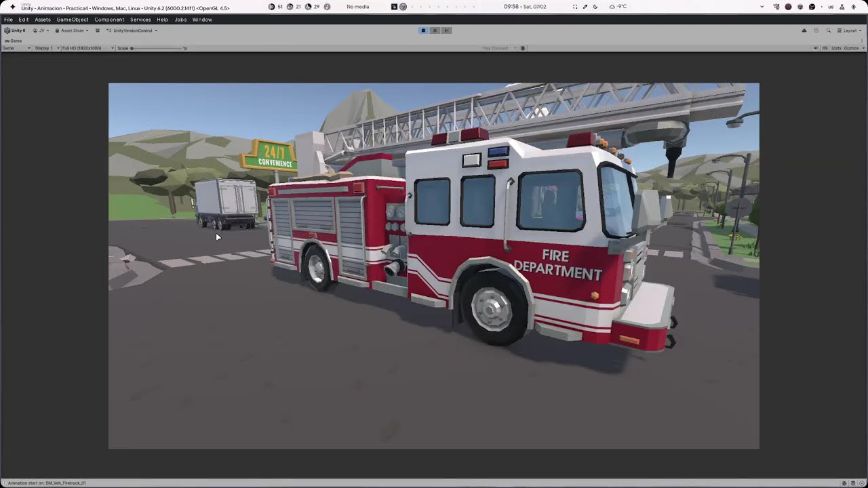The height and width of the screenshot is (488, 868).
Task: Open the Layout dropdown
Action: (849, 30)
